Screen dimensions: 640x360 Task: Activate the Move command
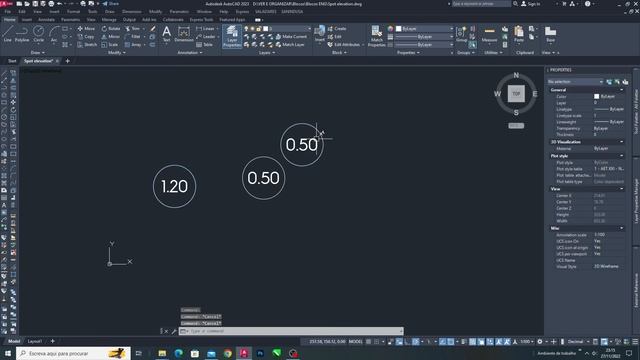tap(86, 29)
